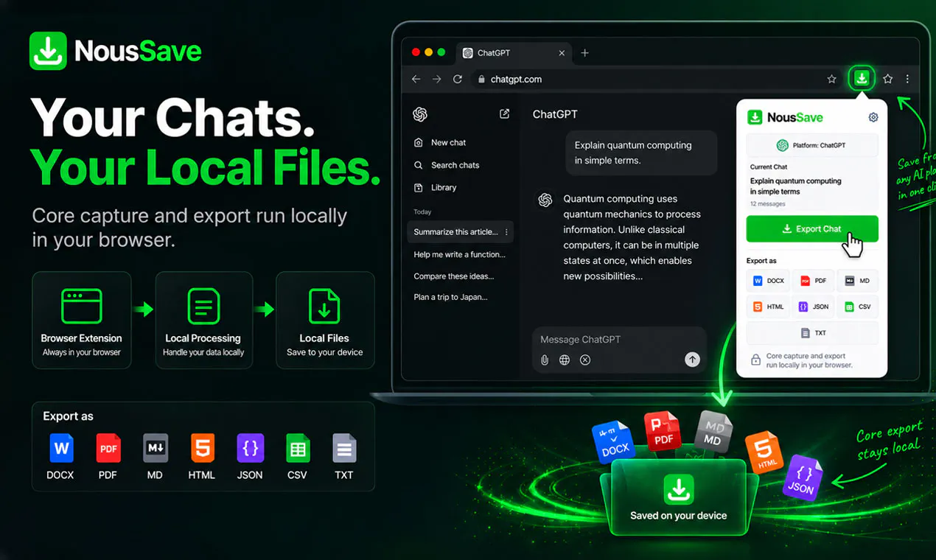Open the 'Compare these ideas...' chat

pos(454,276)
